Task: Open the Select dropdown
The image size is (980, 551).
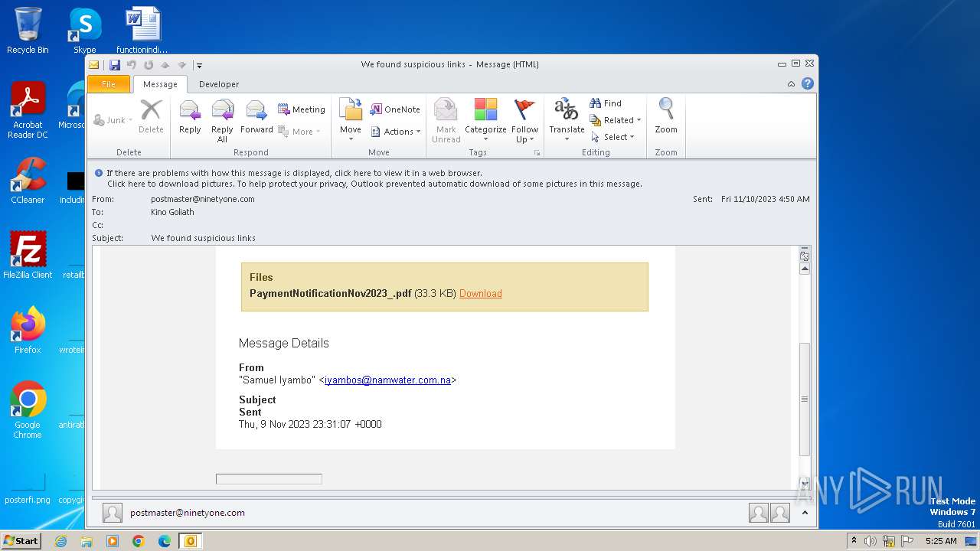Action: point(612,137)
